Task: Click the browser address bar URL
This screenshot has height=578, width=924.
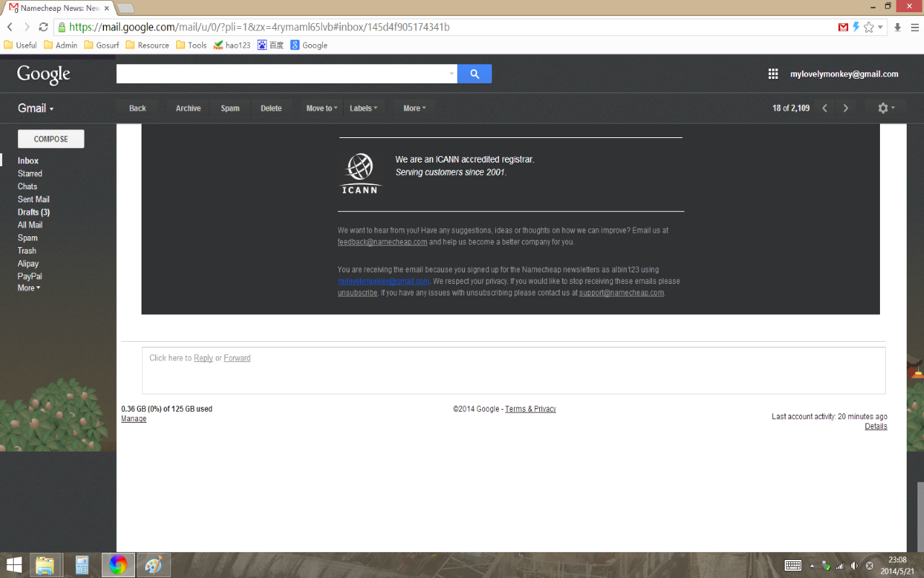Action: [x=259, y=27]
